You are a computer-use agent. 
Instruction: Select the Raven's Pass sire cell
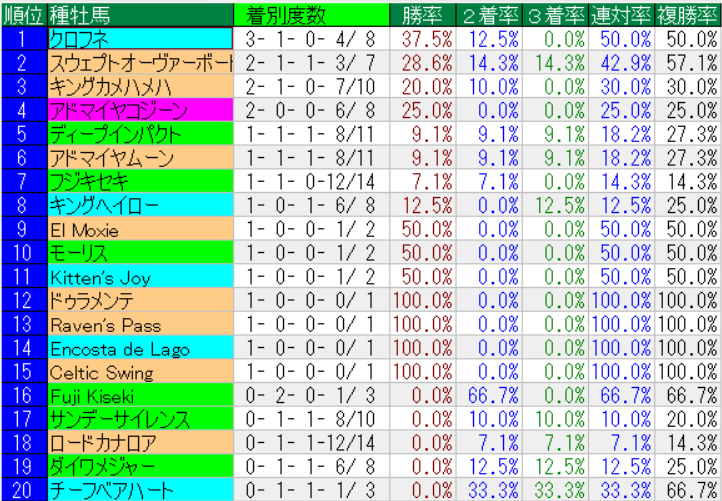click(140, 324)
